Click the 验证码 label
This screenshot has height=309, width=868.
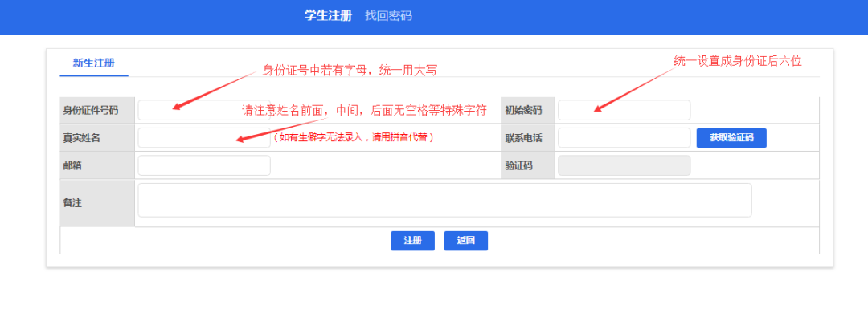pyautogui.click(x=518, y=165)
